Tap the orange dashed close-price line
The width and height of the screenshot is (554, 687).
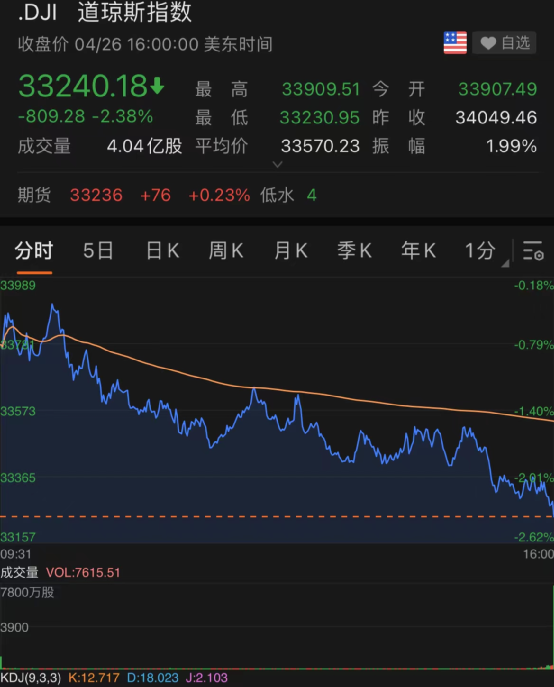pyautogui.click(x=277, y=517)
